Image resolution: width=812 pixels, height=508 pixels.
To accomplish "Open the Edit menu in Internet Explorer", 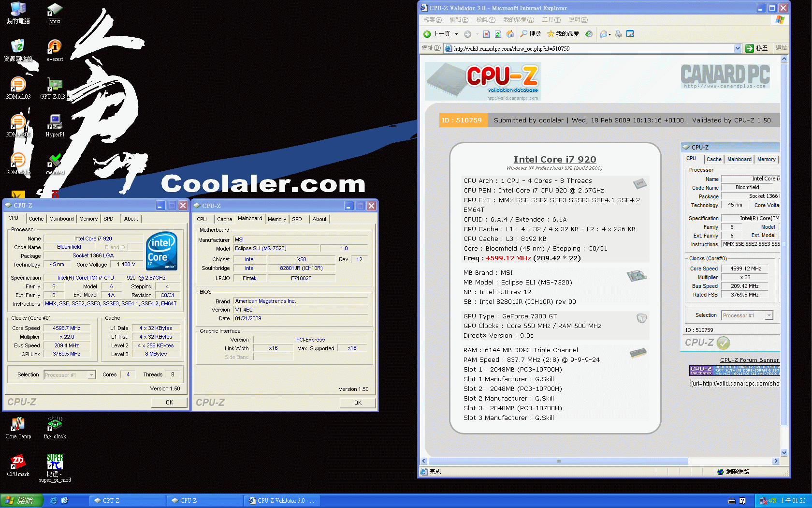I will [x=459, y=20].
